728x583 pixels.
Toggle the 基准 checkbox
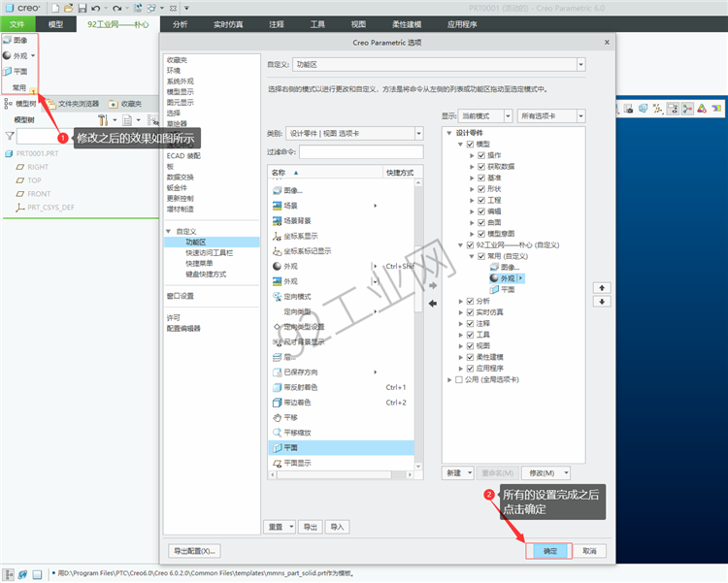coord(481,178)
